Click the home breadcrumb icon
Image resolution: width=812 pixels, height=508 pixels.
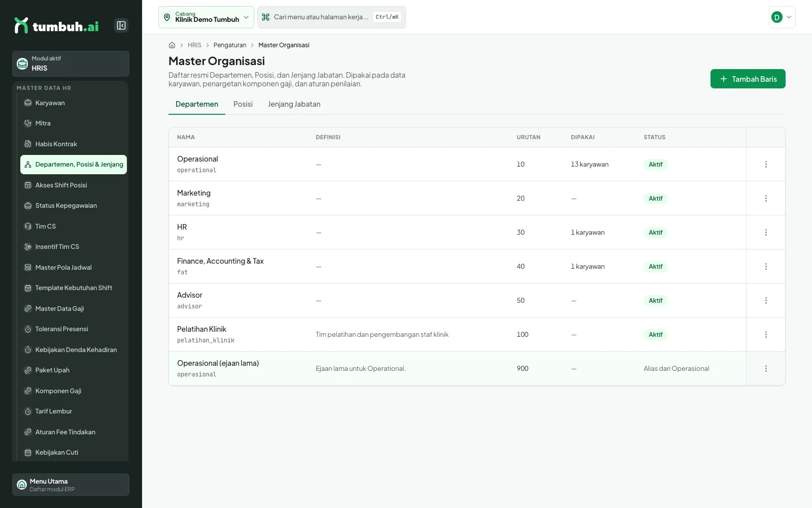pos(172,45)
